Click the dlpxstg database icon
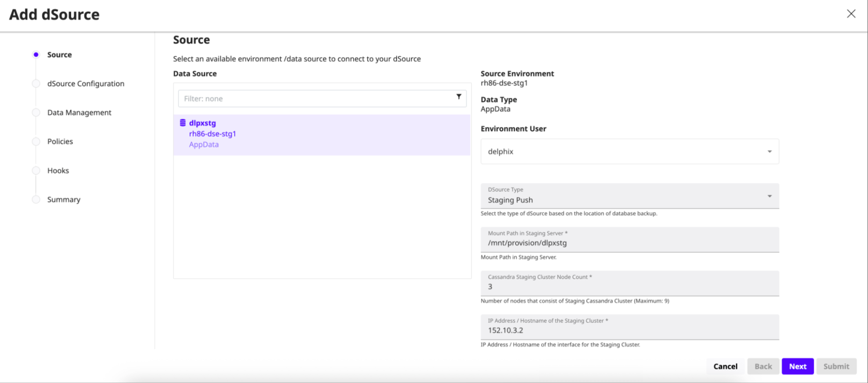Viewport: 868px width, 383px height. [x=182, y=123]
